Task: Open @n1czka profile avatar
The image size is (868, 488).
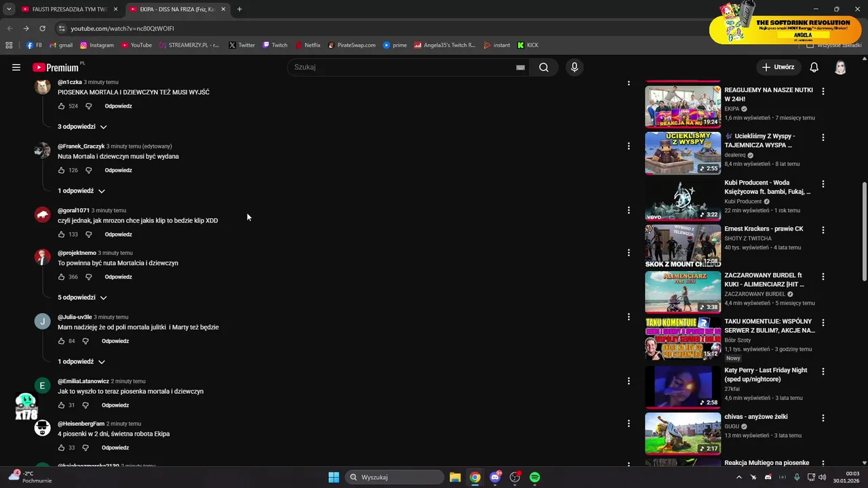Action: pyautogui.click(x=43, y=87)
